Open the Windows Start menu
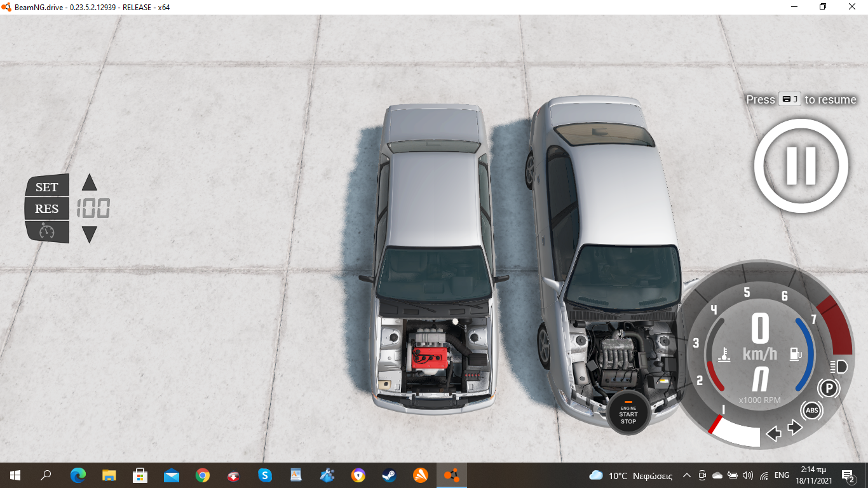Image resolution: width=868 pixels, height=488 pixels. tap(15, 475)
